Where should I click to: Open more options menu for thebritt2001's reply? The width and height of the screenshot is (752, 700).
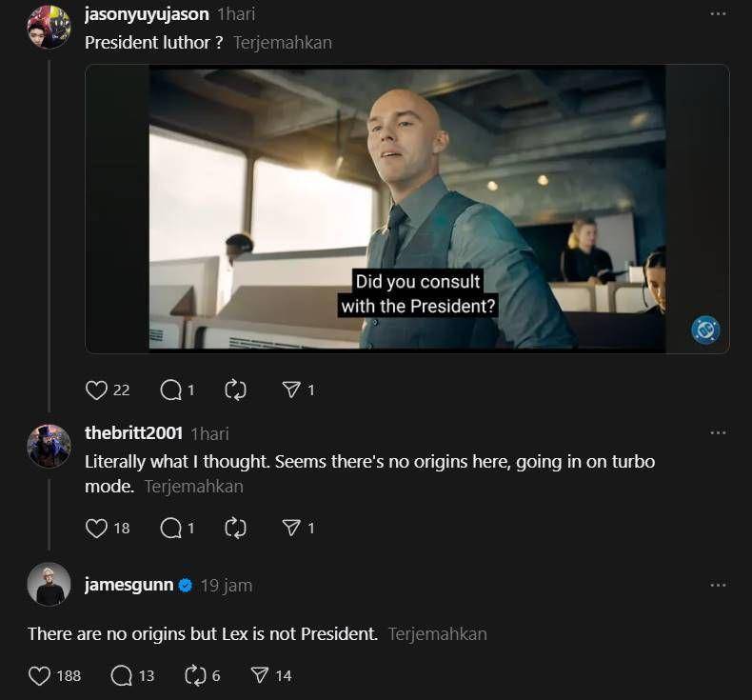[718, 432]
